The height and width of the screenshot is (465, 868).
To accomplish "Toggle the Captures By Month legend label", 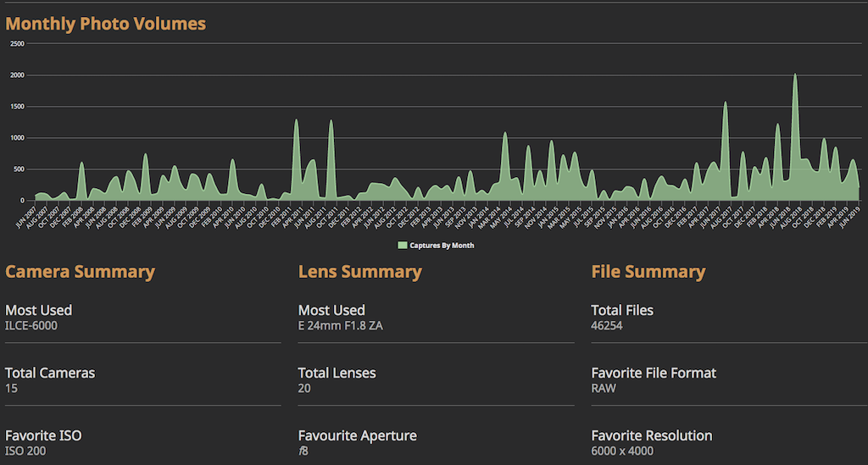I will [442, 246].
